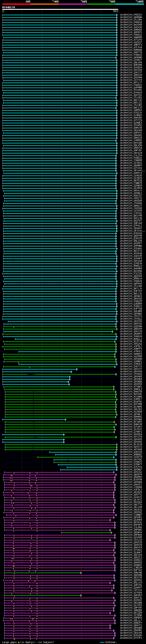Select hit label UniRef100_Q8W4M9

coord(131,37)
